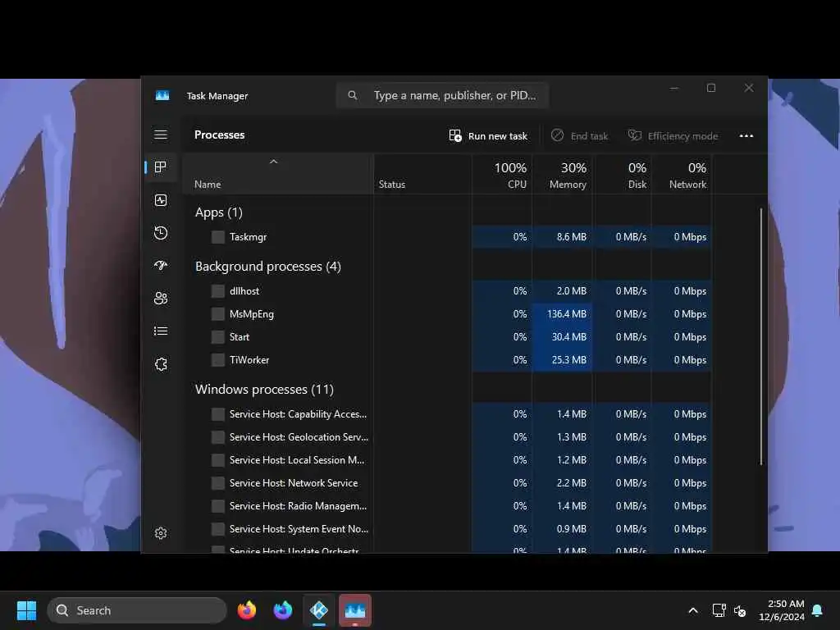This screenshot has width=840, height=630.
Task: Open the Details sidebar icon
Action: coord(161,331)
